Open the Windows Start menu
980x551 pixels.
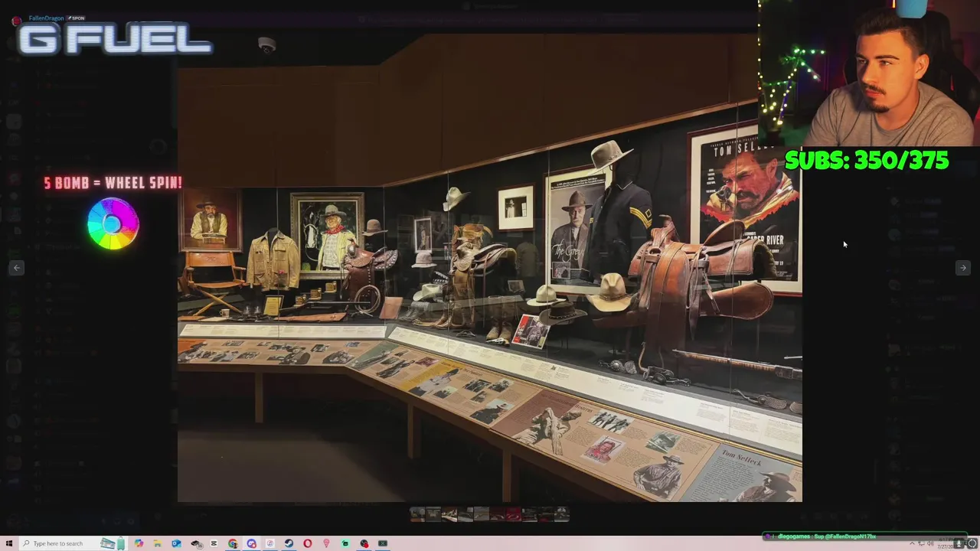click(9, 543)
